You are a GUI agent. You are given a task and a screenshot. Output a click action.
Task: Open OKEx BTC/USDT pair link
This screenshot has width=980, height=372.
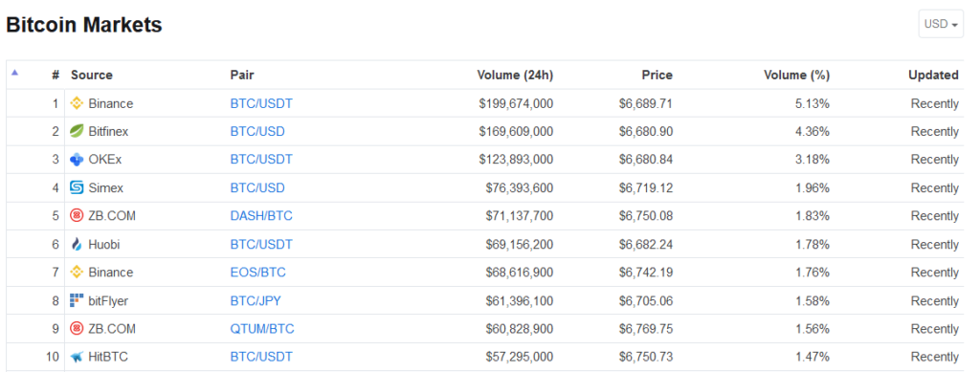click(x=261, y=160)
